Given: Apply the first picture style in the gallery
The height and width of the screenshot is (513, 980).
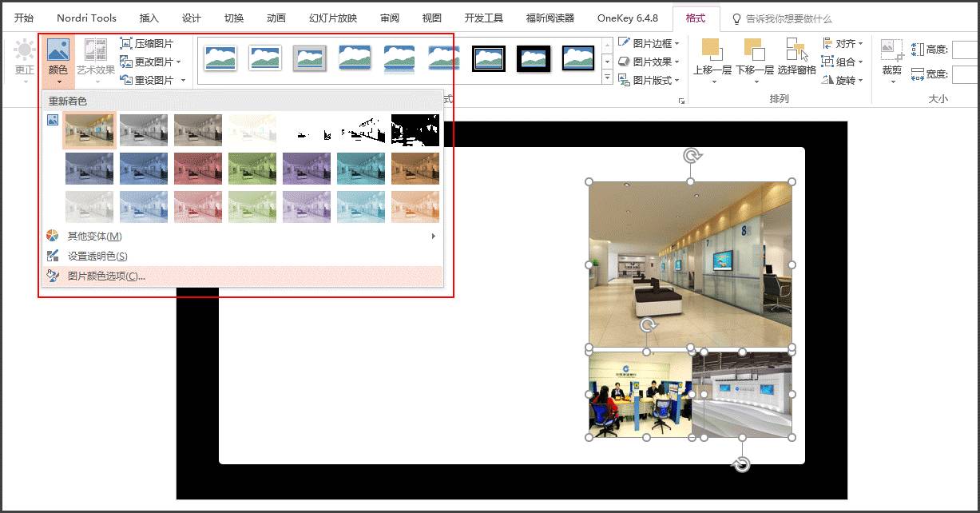Looking at the screenshot, I should [x=220, y=58].
